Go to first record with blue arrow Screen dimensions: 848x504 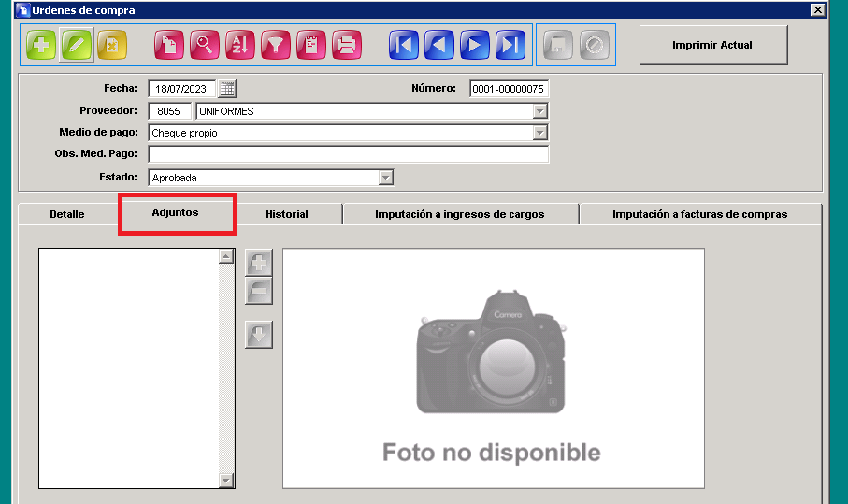(404, 45)
